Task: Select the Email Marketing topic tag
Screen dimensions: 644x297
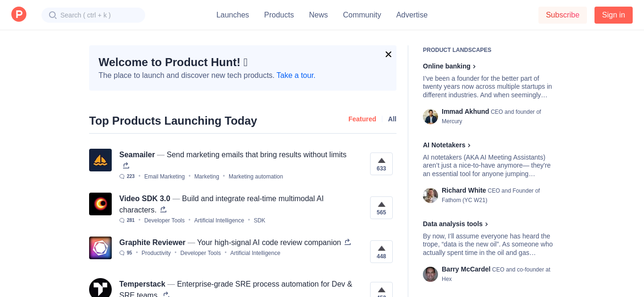Action: (x=165, y=177)
